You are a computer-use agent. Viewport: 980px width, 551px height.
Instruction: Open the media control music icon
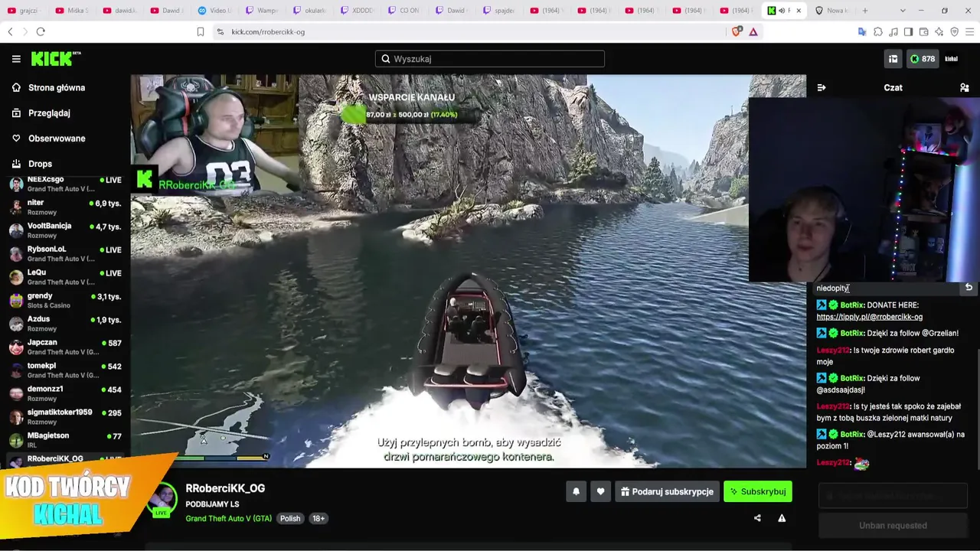point(893,31)
